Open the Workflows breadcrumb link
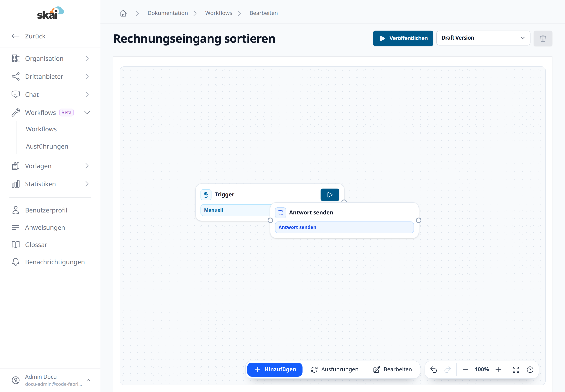This screenshot has height=392, width=565. 219,13
